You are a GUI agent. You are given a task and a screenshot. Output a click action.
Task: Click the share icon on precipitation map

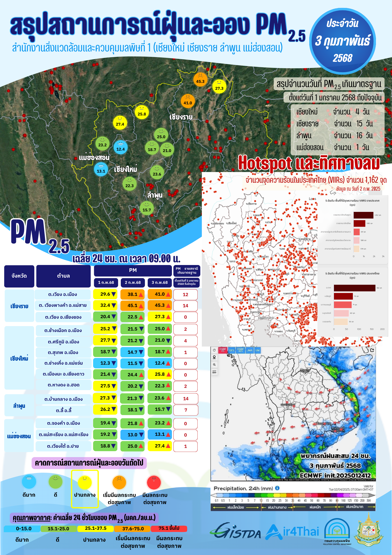tap(372, 350)
